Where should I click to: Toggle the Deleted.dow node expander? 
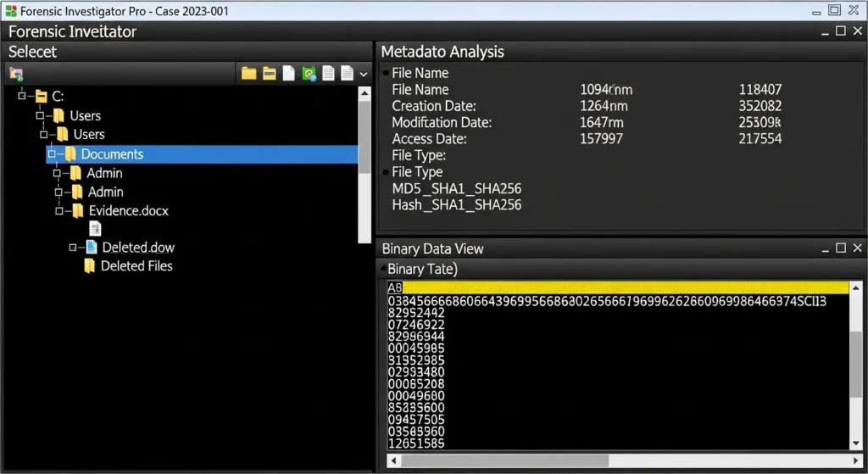pos(73,248)
